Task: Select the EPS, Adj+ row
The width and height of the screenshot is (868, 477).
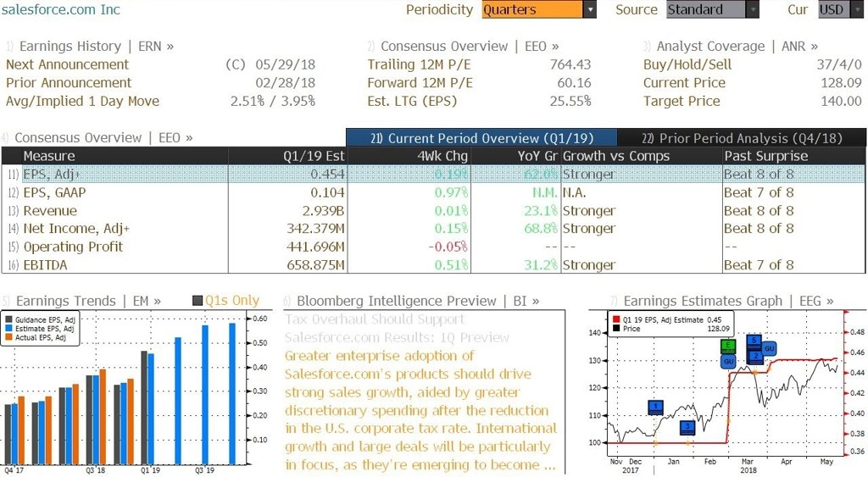Action: [x=433, y=175]
